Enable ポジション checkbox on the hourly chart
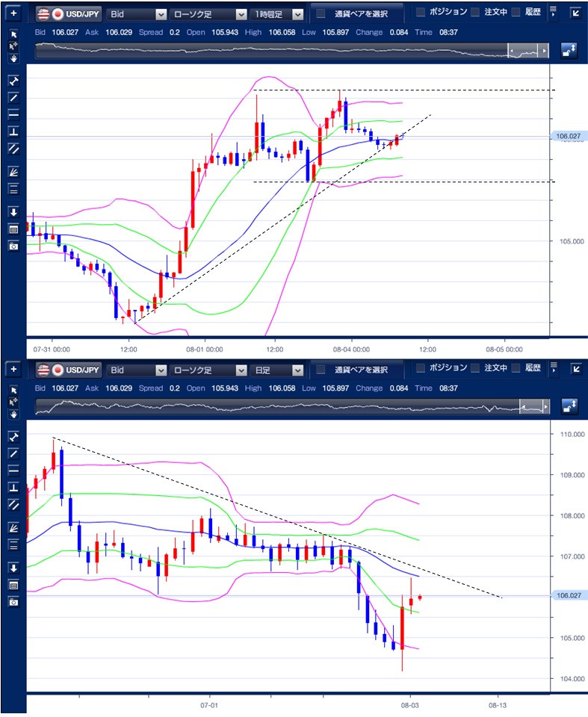588x717 pixels. [x=421, y=13]
